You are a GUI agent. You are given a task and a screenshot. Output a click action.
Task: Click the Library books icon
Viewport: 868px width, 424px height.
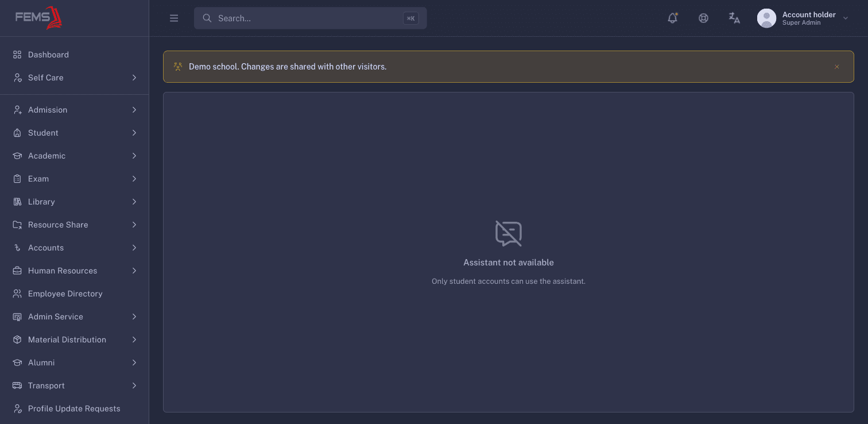point(17,202)
